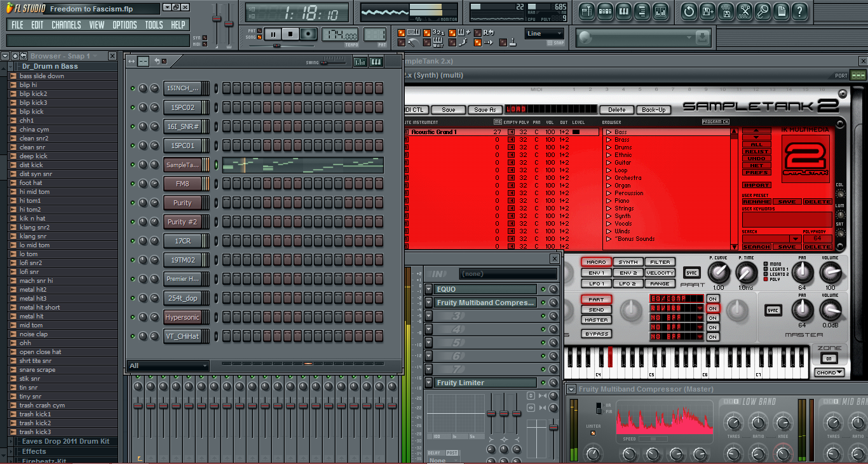This screenshot has width=868, height=464.
Task: Expand the Strings category in SampleTank browser
Action: coord(608,208)
